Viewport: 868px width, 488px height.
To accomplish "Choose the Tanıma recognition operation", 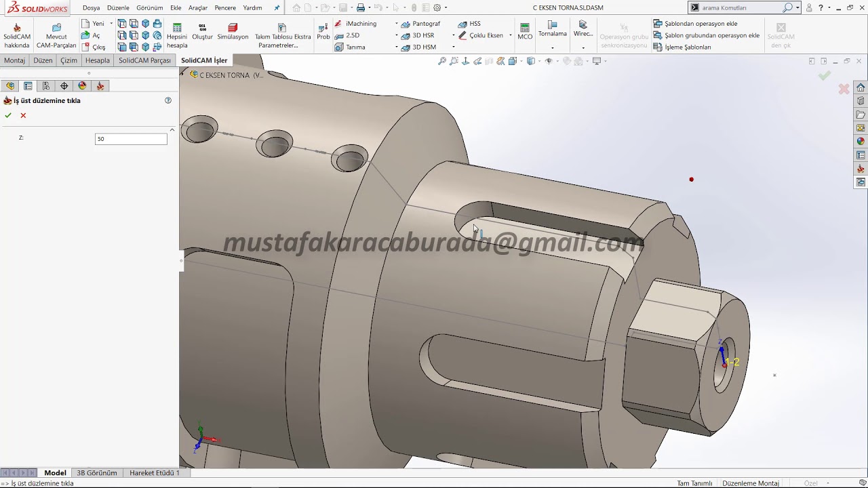I will (350, 47).
